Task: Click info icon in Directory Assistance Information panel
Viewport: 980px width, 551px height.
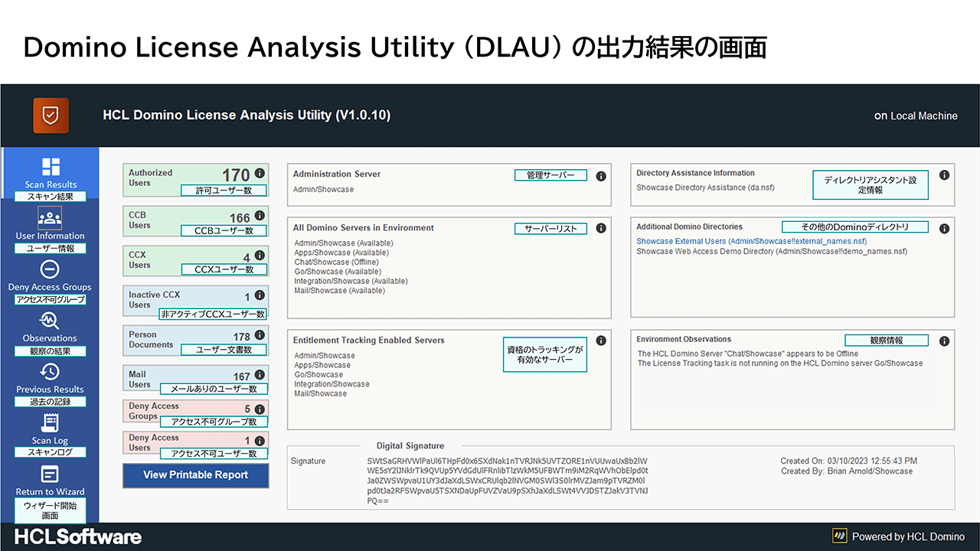Action: coord(944,174)
